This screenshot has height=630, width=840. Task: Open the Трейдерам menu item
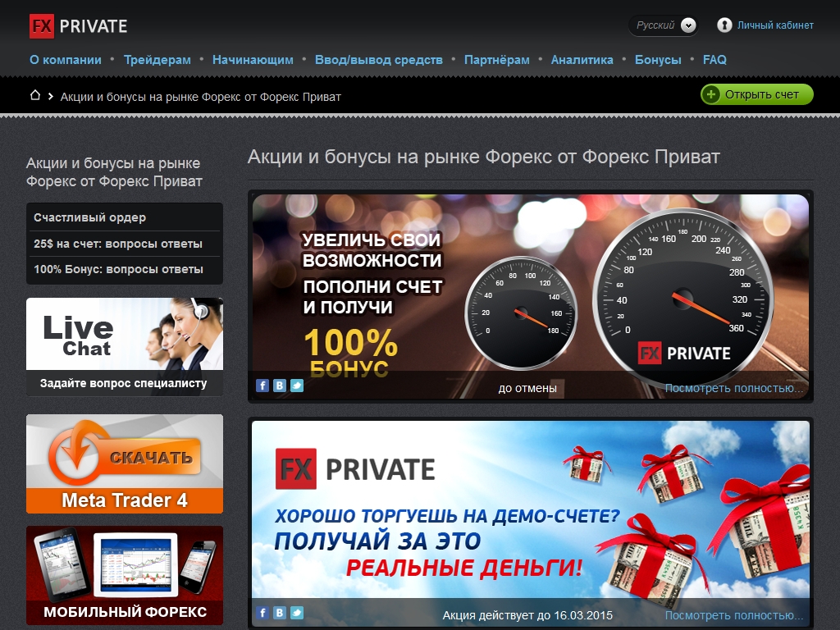(x=157, y=60)
